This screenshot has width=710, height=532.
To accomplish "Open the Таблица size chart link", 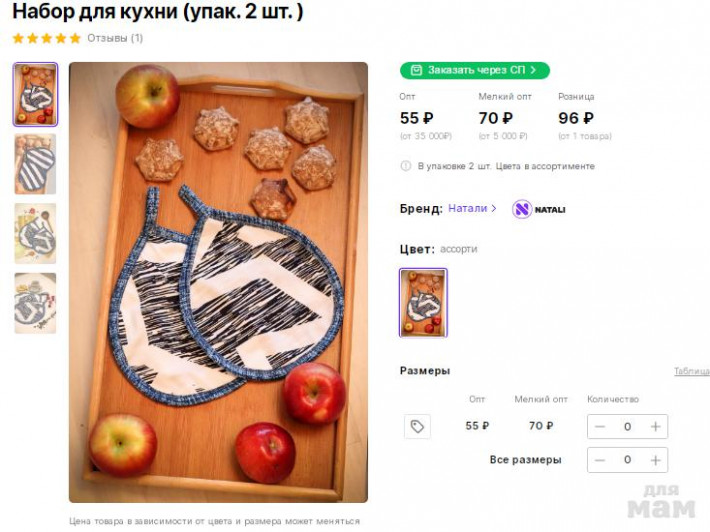I will pyautogui.click(x=692, y=371).
